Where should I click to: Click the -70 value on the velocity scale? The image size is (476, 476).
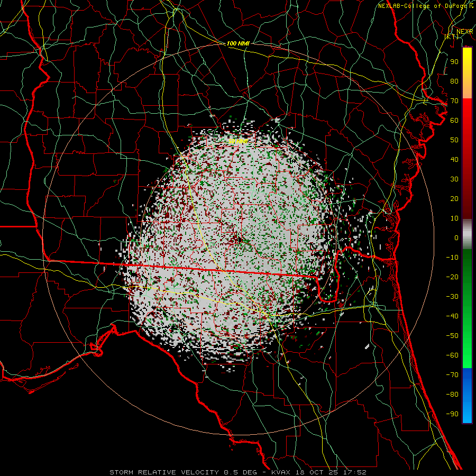click(452, 375)
